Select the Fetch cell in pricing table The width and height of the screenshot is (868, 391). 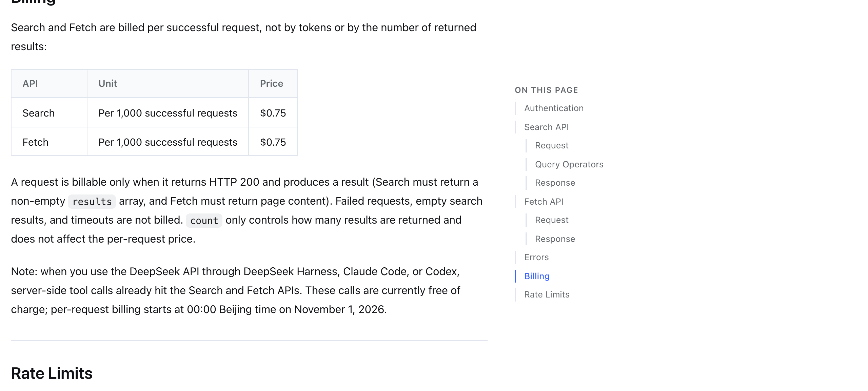[35, 142]
